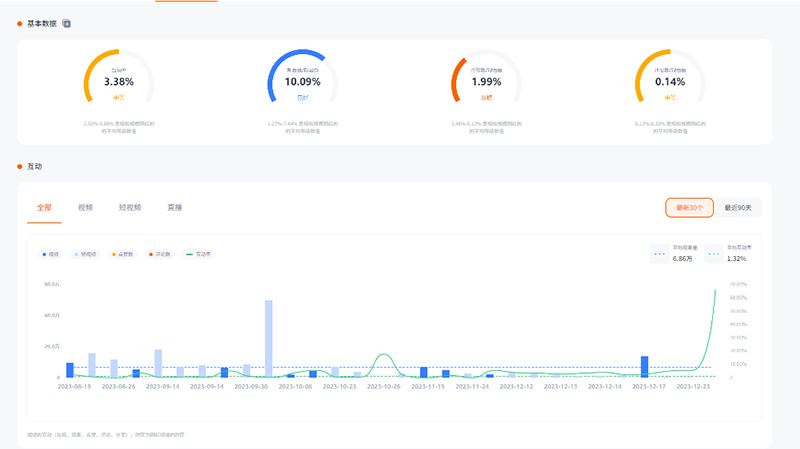800x449 pixels.
Task: Click the copy icon beside 基本数据
Action: [67, 23]
